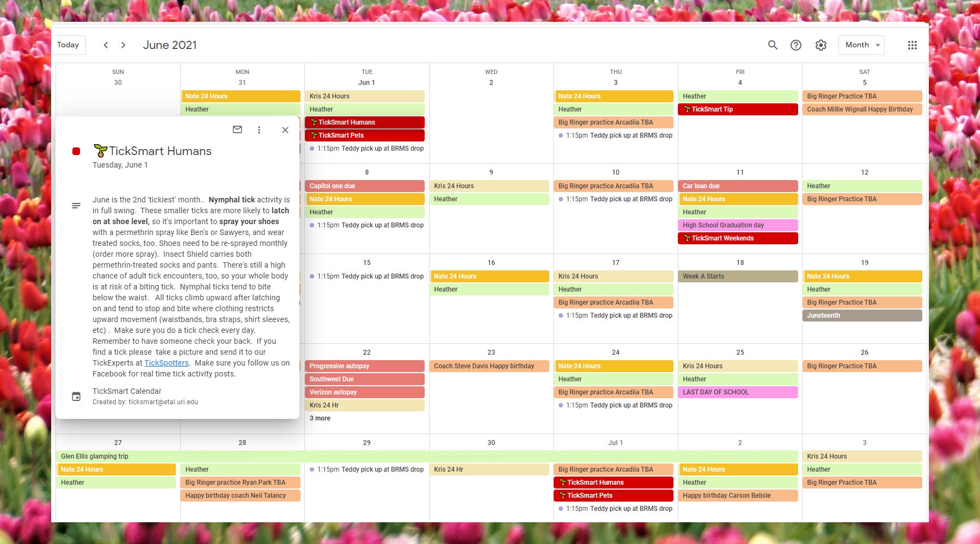Expand the '3 more' events on June 22
The image size is (980, 544).
(x=319, y=418)
